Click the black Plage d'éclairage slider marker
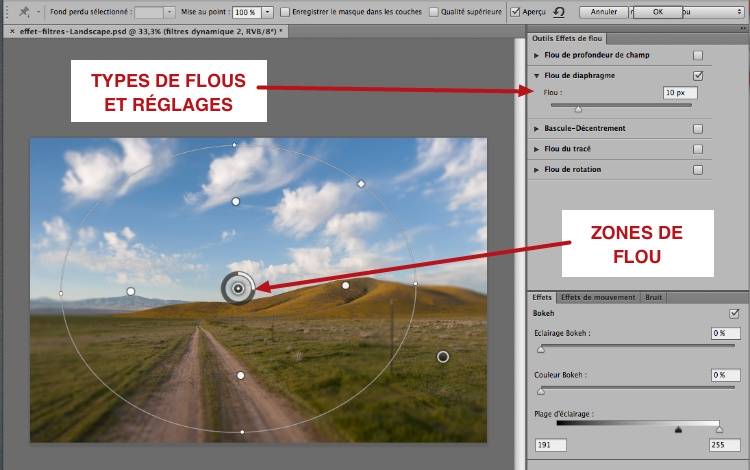The width and height of the screenshot is (750, 470). click(678, 429)
